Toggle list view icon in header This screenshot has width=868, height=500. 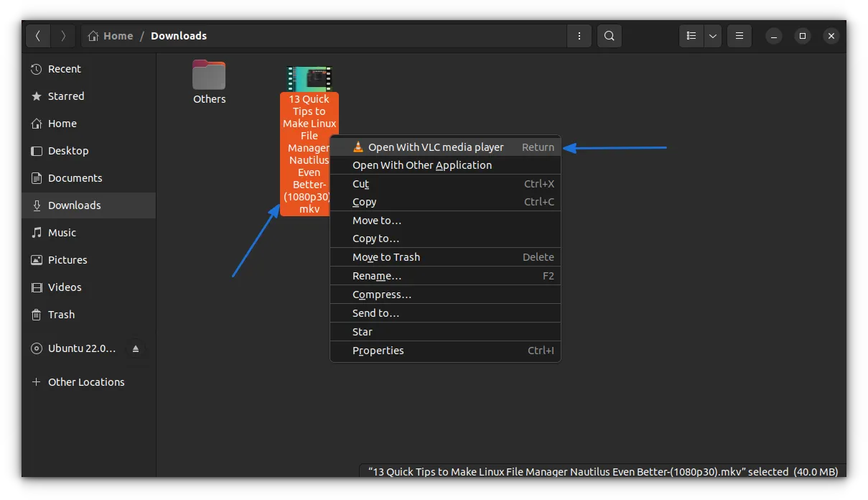coord(691,36)
